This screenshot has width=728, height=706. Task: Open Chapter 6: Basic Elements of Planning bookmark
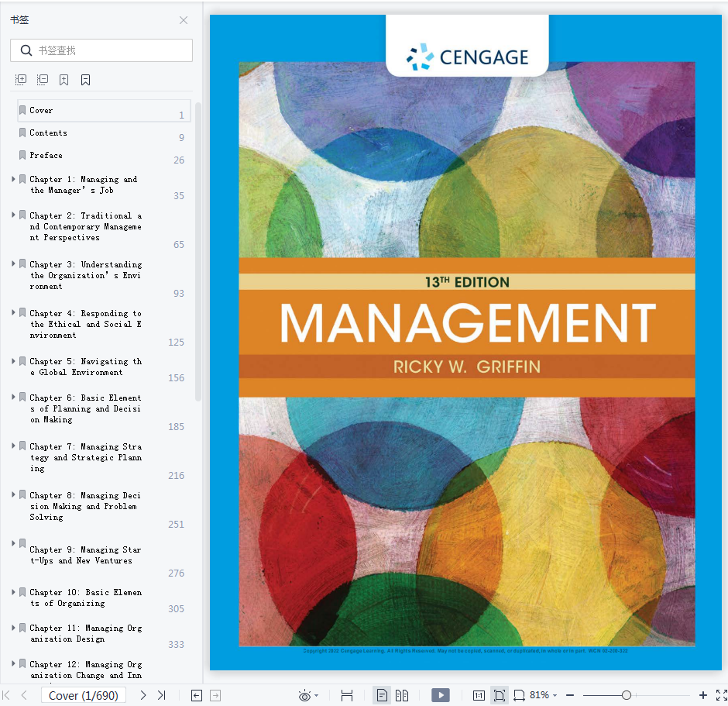[86, 408]
